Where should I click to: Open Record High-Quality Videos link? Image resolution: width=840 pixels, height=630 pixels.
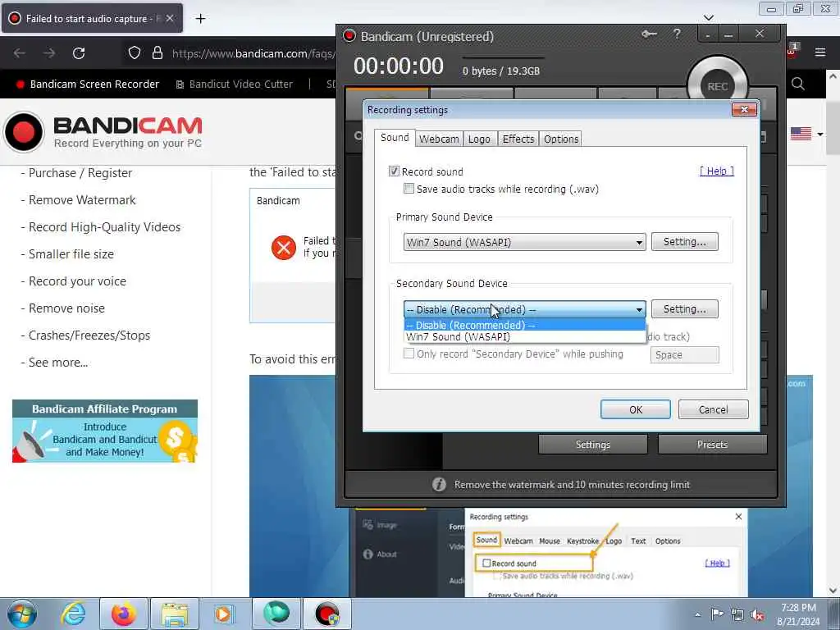tap(104, 227)
